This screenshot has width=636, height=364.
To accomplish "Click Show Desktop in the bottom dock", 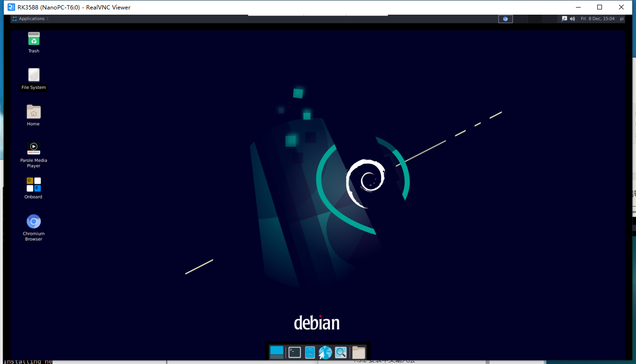I will click(277, 352).
